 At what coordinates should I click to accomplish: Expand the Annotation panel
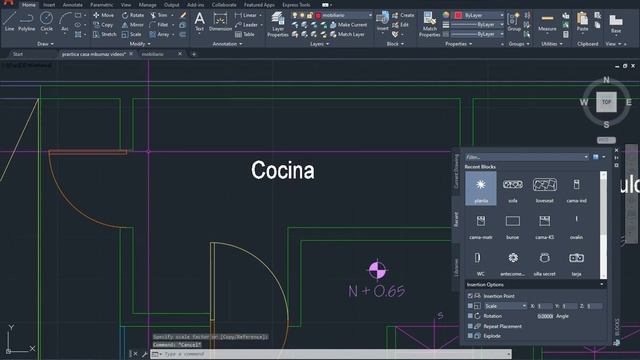227,44
